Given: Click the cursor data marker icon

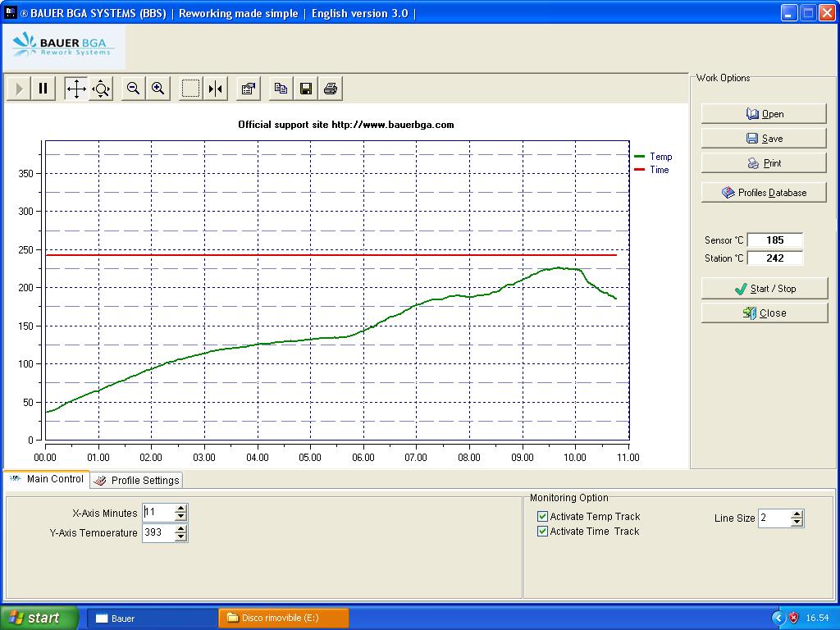Looking at the screenshot, I should [x=216, y=89].
